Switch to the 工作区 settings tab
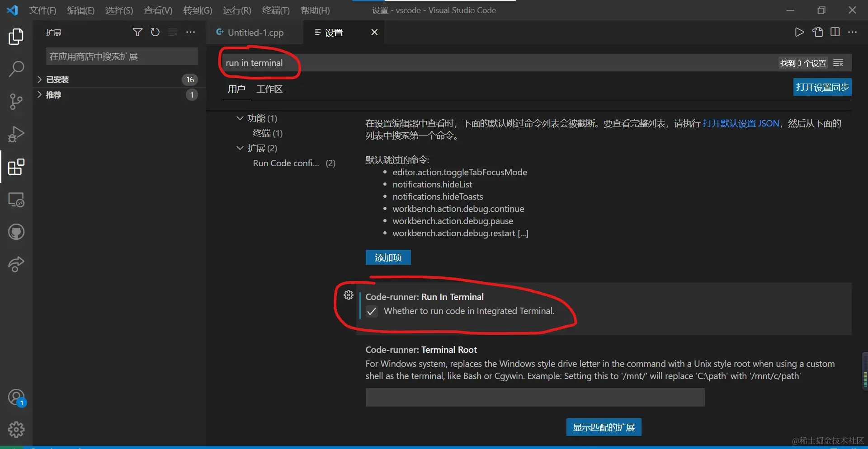This screenshot has width=868, height=449. click(x=269, y=89)
